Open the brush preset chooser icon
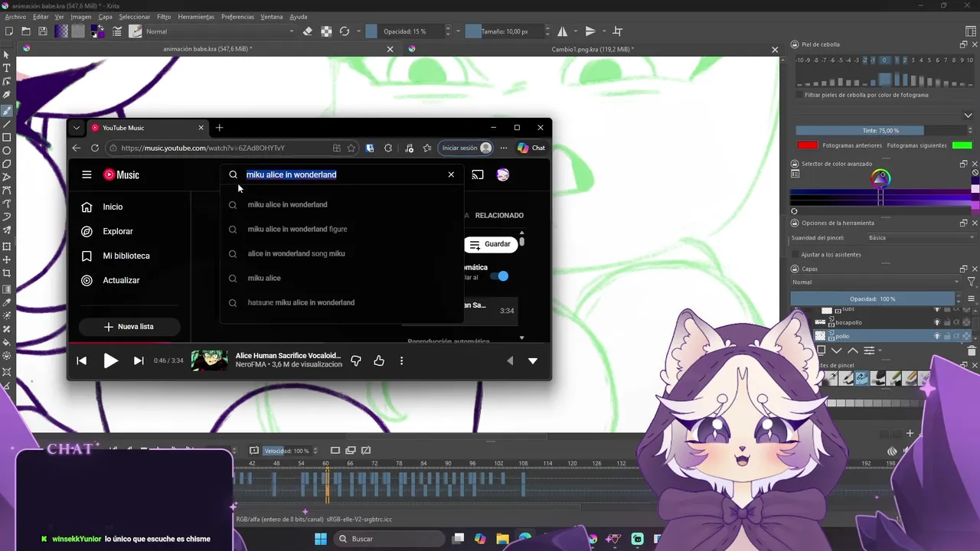 click(x=136, y=31)
